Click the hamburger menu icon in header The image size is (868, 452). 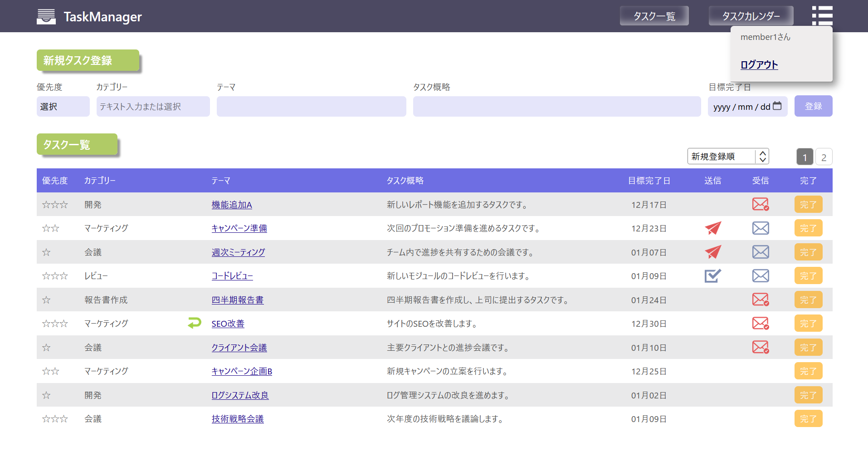tap(822, 16)
